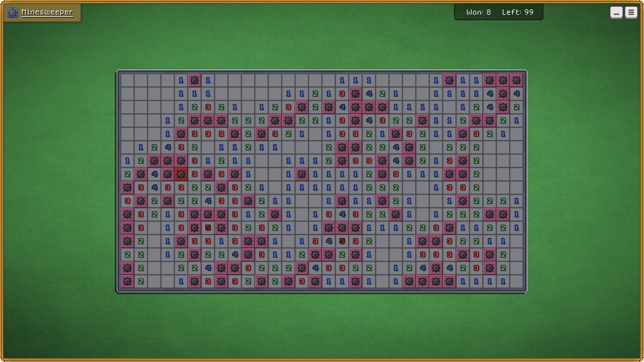Click the dark red exploded mine tile

click(181, 174)
